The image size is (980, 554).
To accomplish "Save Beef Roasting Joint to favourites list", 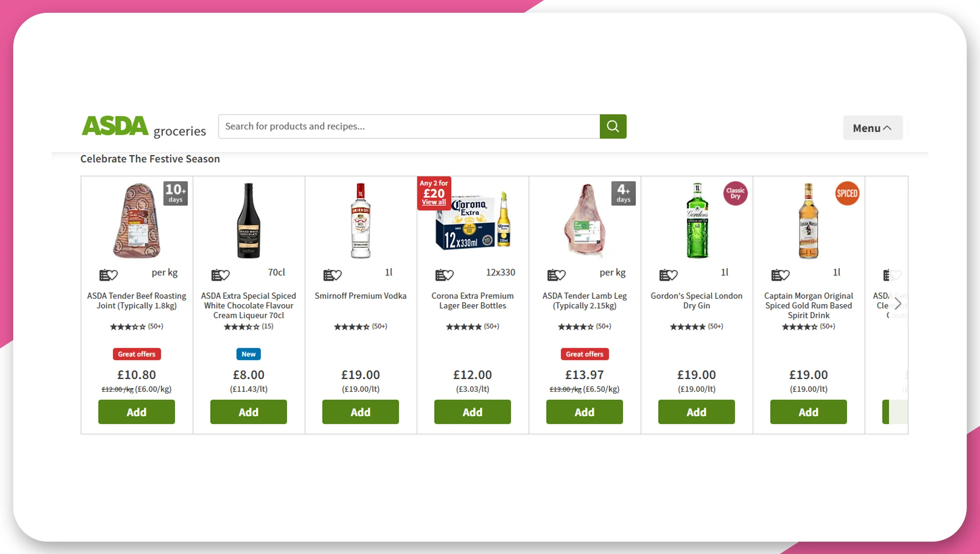I will pyautogui.click(x=108, y=275).
